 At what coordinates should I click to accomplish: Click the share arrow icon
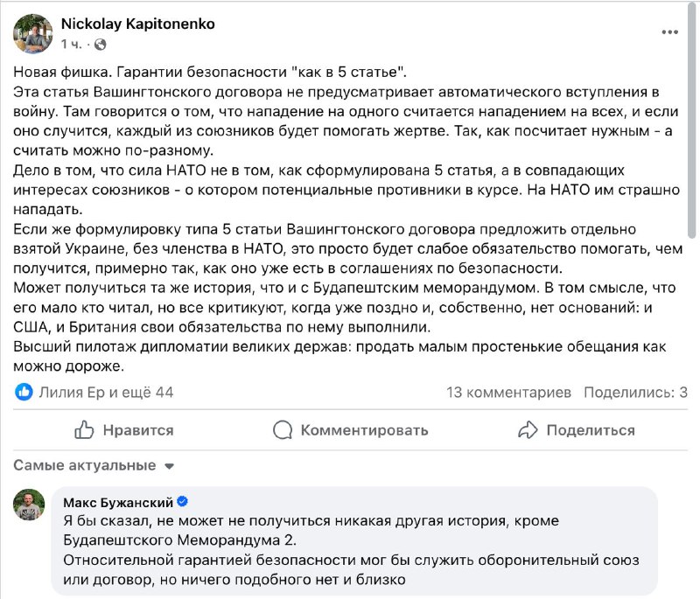coord(527,429)
